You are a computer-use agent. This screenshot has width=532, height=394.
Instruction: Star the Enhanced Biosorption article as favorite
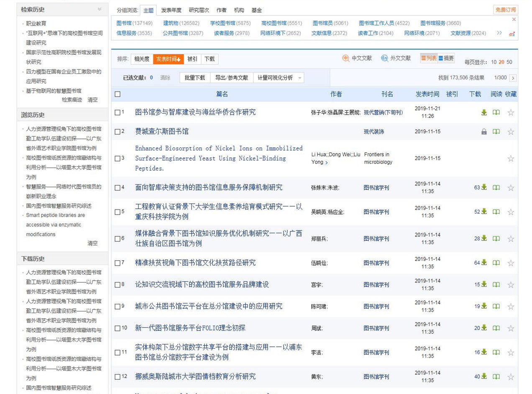point(511,159)
